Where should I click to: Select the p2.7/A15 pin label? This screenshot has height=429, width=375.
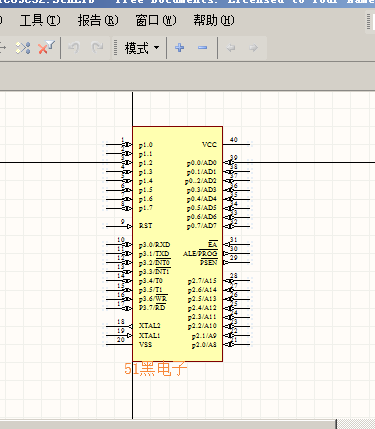tap(202, 281)
